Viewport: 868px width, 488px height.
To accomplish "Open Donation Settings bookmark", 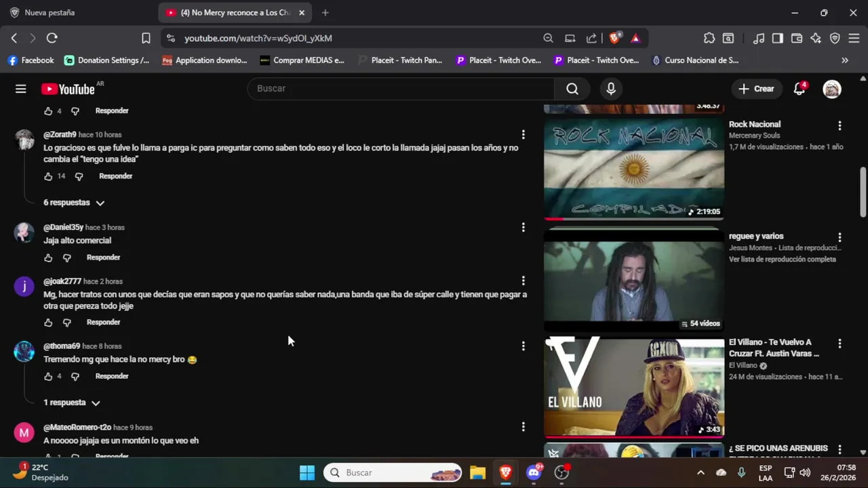I will (106, 60).
